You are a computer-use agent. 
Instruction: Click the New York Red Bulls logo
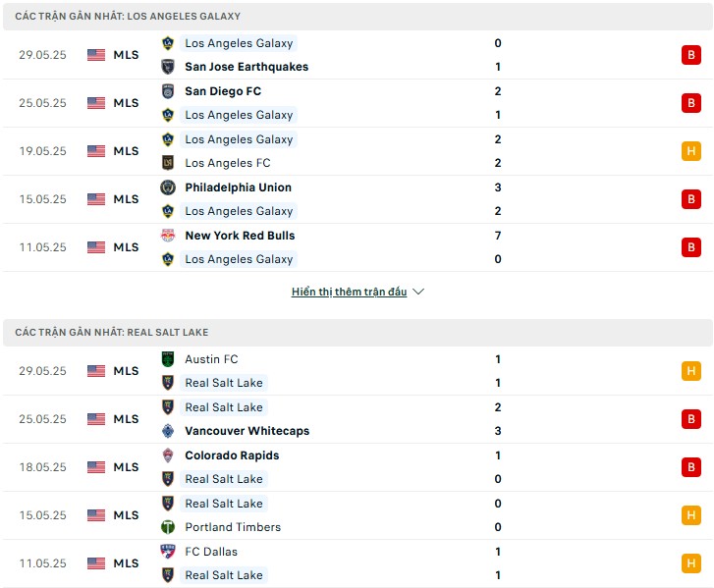[x=168, y=236]
